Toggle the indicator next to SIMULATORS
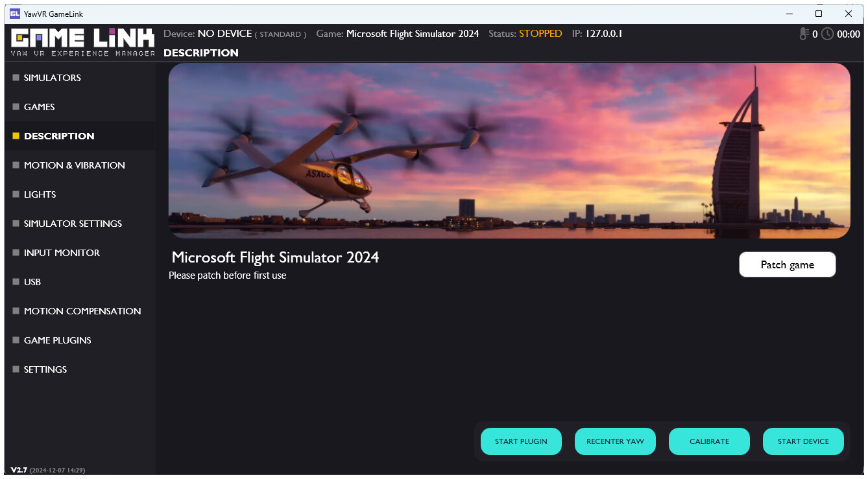Image resolution: width=868 pixels, height=479 pixels. [x=14, y=78]
